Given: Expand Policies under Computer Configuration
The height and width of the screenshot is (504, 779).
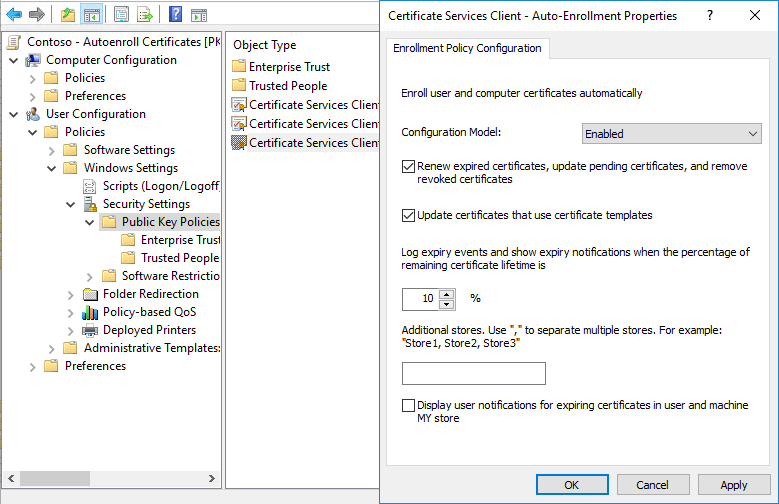Looking at the screenshot, I should click(33, 79).
